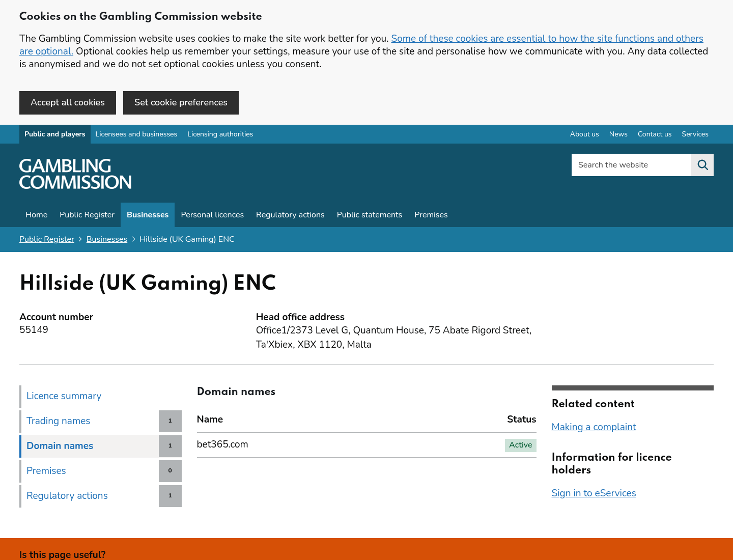Click Businesses breadcrumb link
Viewport: 733px width, 560px height.
pos(107,239)
